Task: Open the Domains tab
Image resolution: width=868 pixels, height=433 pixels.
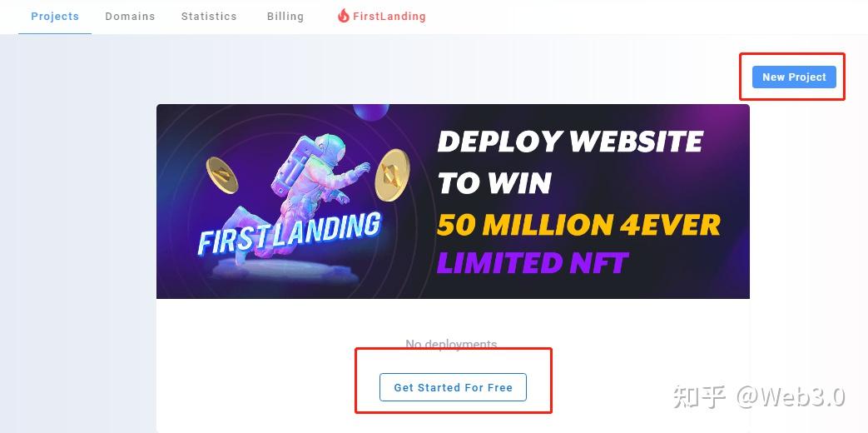Action: pos(130,17)
